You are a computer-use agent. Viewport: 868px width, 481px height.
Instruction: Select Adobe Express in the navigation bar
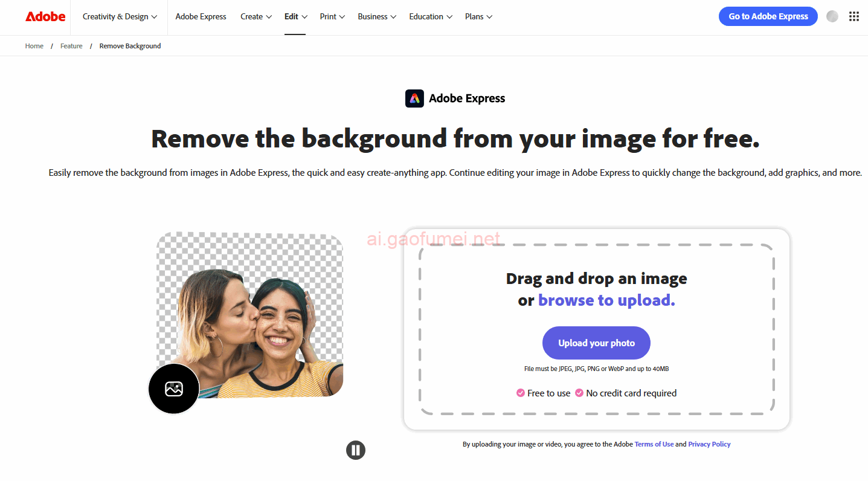201,17
